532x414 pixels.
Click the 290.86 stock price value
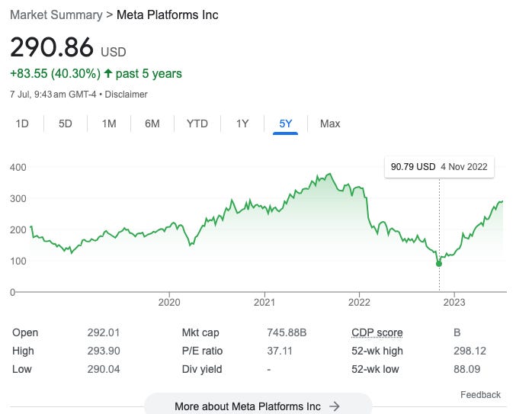coord(52,47)
